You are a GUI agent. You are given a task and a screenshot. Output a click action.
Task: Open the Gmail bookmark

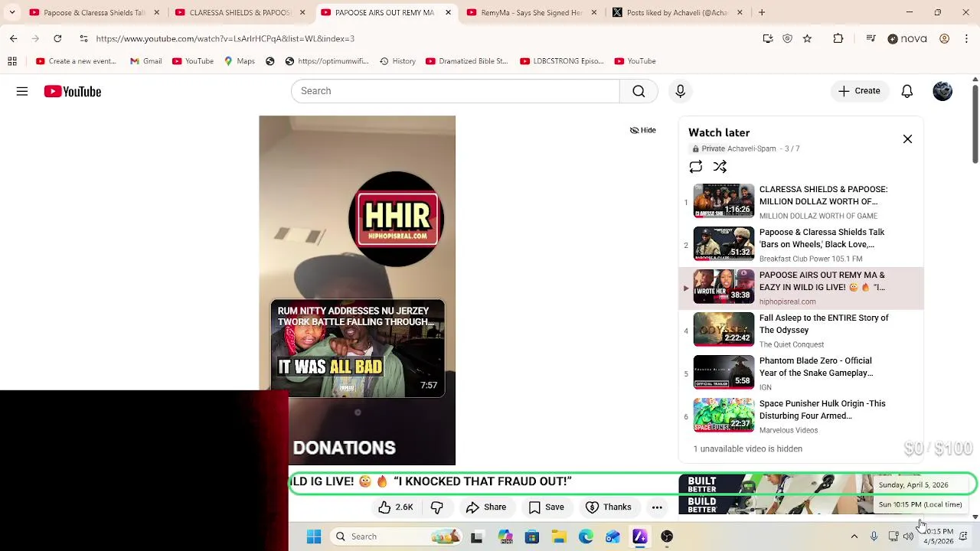pyautogui.click(x=145, y=61)
